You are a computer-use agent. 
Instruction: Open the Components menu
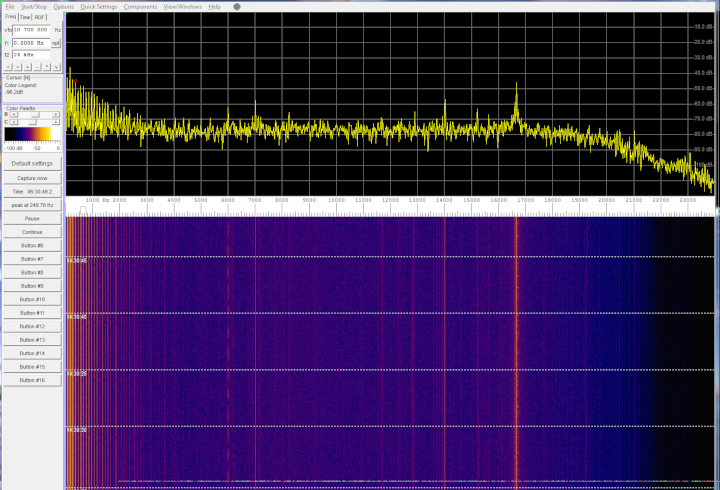[140, 7]
